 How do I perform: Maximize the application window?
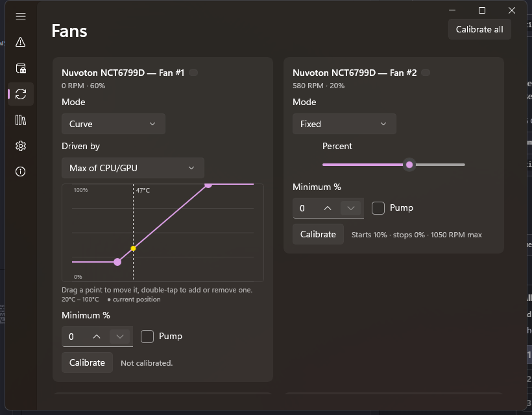pyautogui.click(x=482, y=10)
